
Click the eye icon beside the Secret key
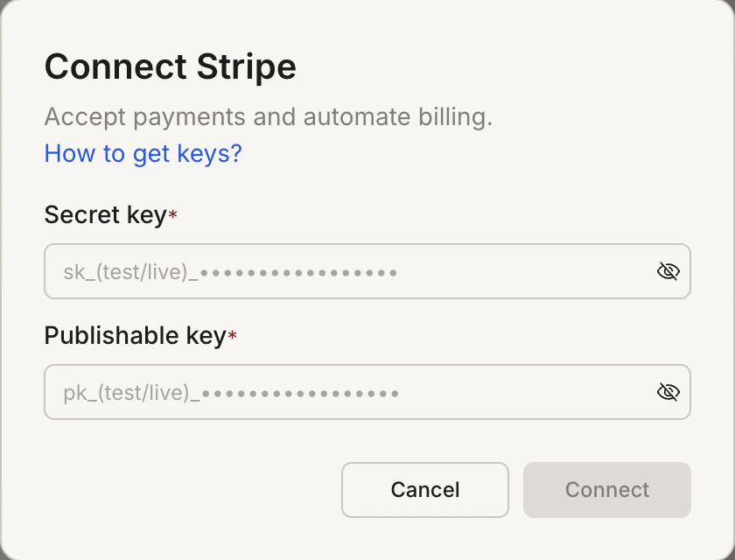[668, 271]
